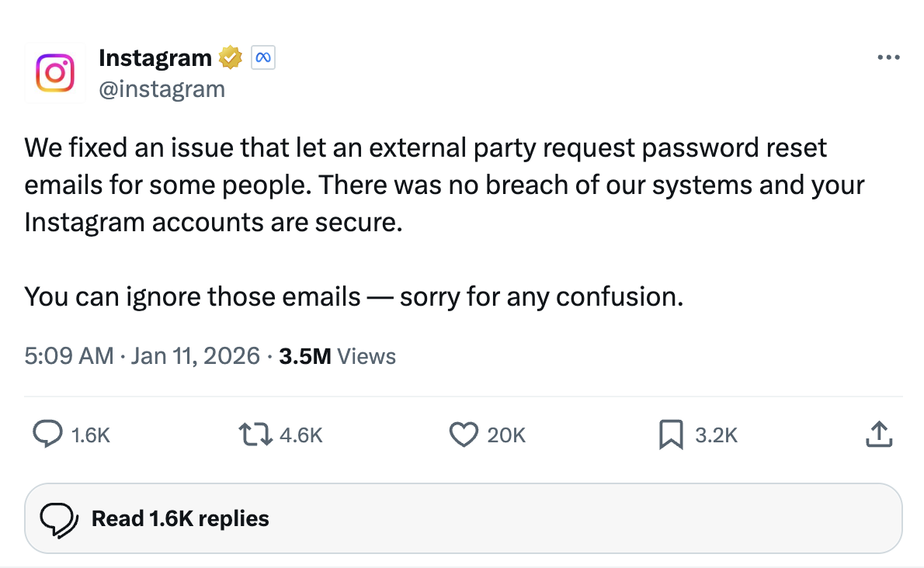924x568 pixels.
Task: Open the Instagram display name link
Action: pyautogui.click(x=155, y=57)
